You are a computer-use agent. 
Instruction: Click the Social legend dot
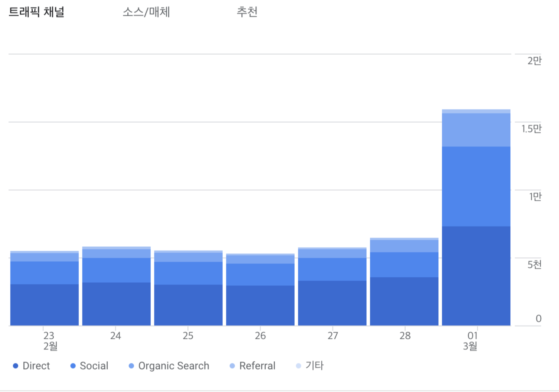click(73, 366)
